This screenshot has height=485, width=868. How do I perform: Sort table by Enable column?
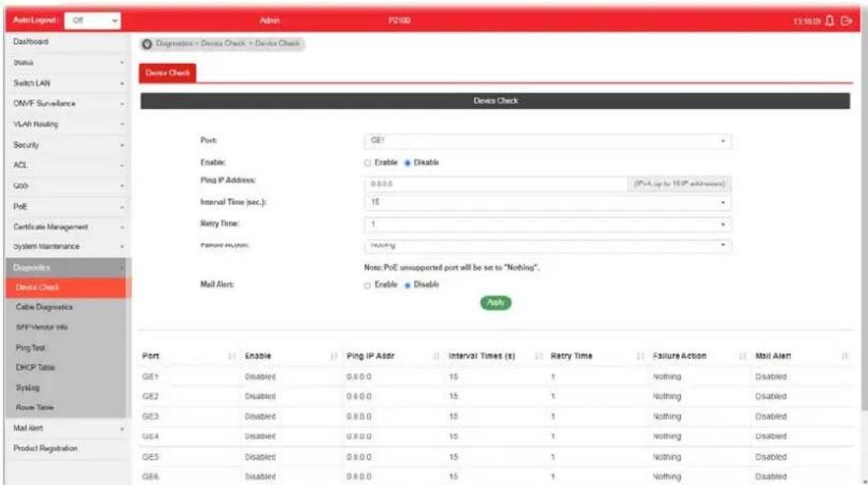334,356
